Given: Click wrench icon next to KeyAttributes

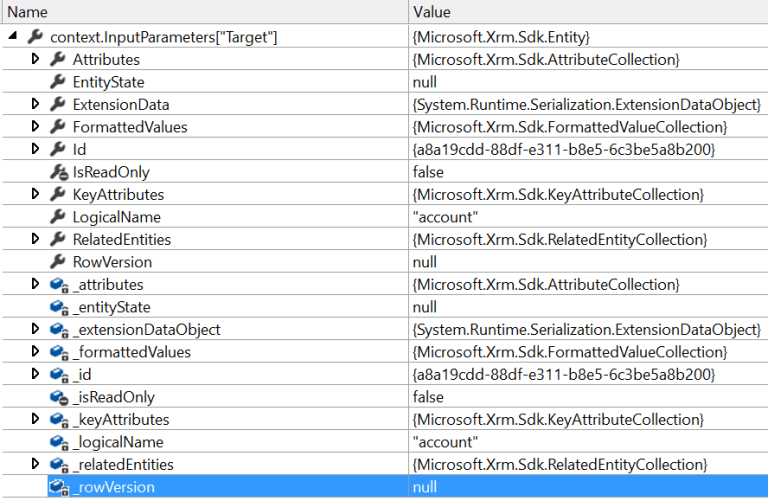Looking at the screenshot, I should tap(58, 194).
